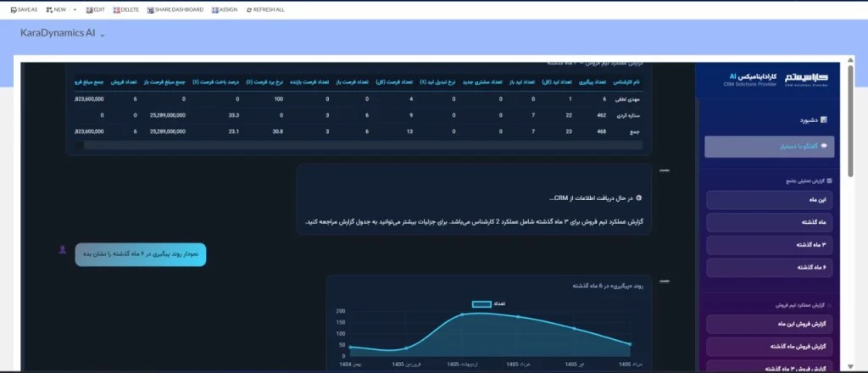This screenshot has width=868, height=373.
Task: Click the کاراسیستم logo in sidebar header
Action: click(807, 79)
